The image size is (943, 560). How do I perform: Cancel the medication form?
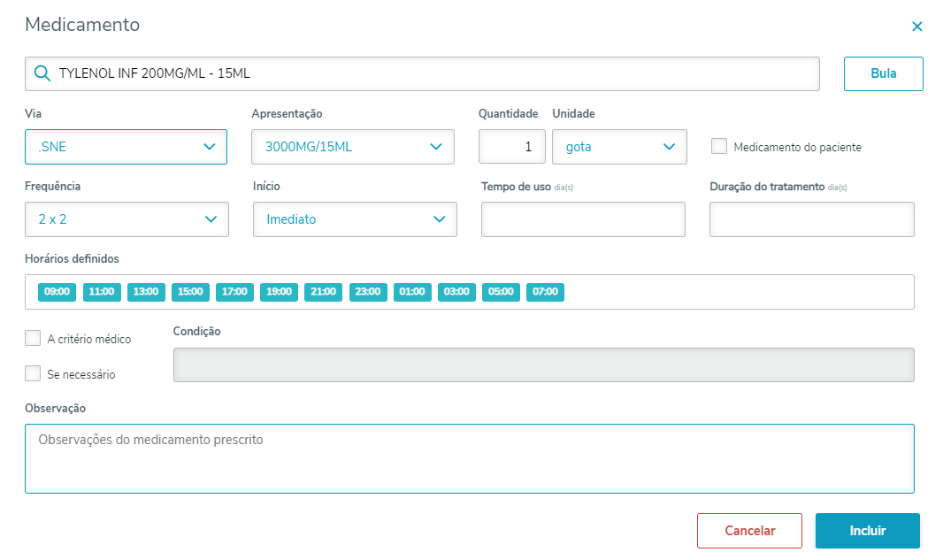[749, 531]
